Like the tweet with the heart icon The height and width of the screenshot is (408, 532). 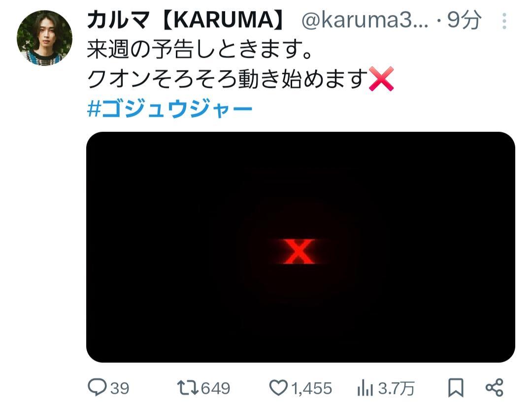click(278, 388)
